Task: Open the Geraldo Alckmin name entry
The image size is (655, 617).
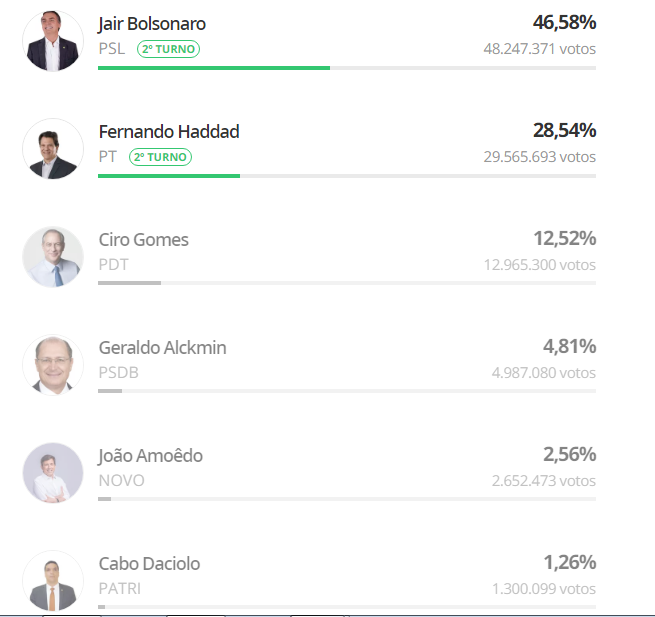Action: [162, 348]
